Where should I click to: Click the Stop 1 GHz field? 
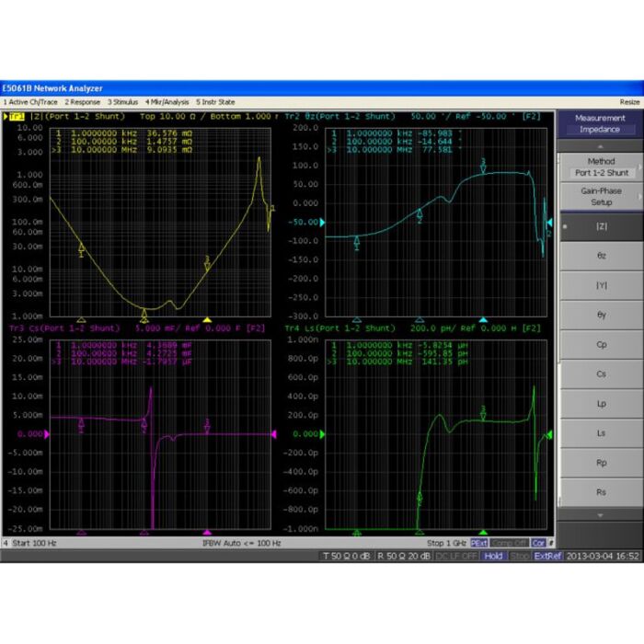[446, 543]
